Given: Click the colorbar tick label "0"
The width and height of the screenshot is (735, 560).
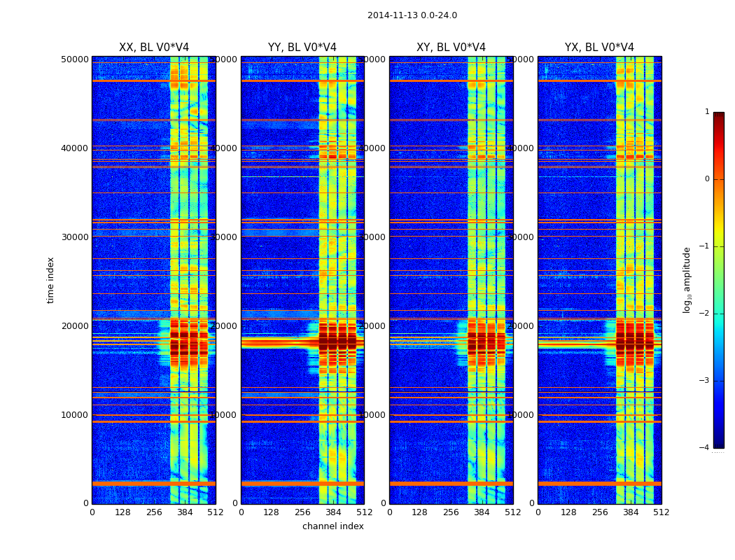Looking at the screenshot, I should (x=706, y=179).
